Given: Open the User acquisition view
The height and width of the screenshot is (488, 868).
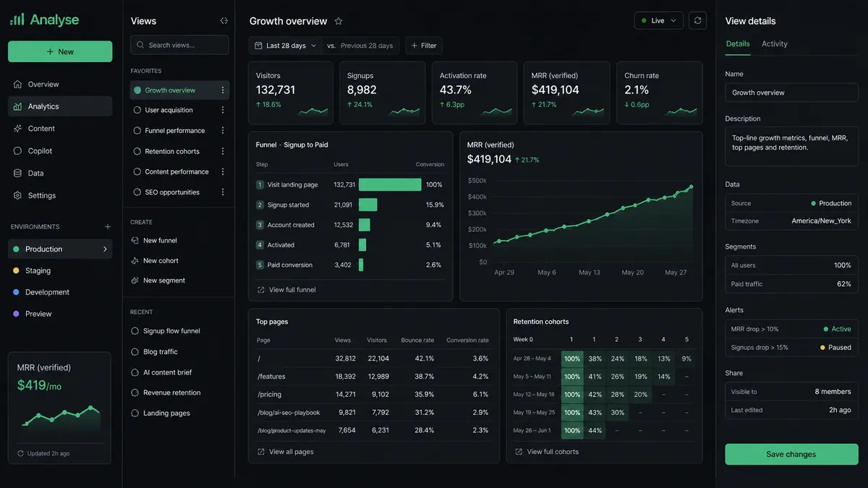Looking at the screenshot, I should coord(179,110).
